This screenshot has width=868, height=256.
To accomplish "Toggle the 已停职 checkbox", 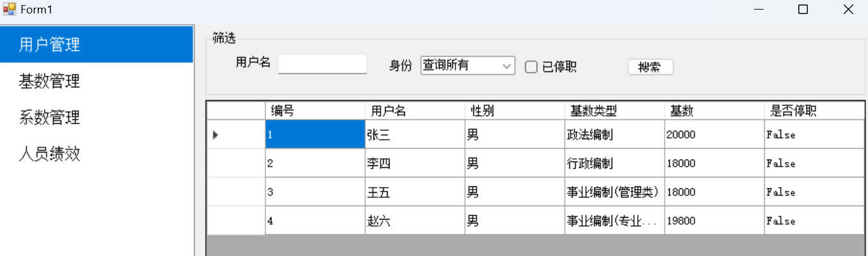I will pos(531,67).
